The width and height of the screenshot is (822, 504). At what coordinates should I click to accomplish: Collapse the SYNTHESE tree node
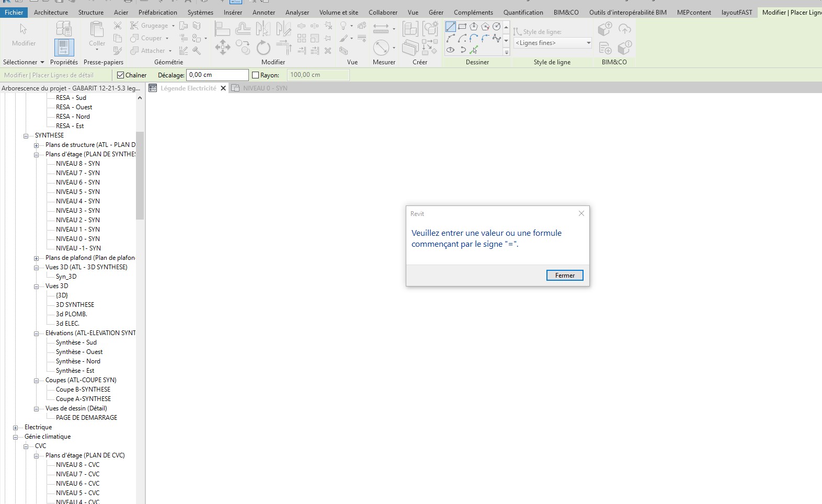coord(26,136)
